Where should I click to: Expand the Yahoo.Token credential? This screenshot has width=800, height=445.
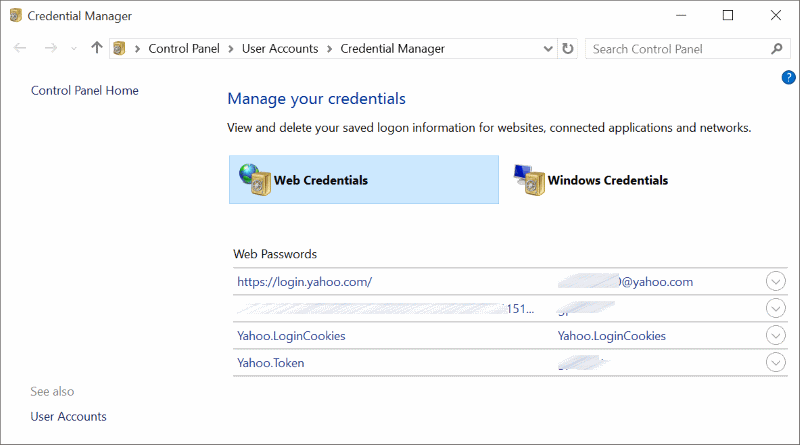click(776, 362)
